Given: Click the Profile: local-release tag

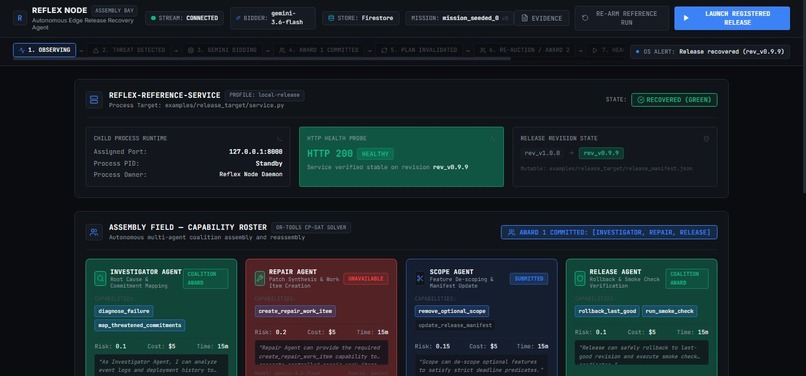Looking at the screenshot, I should click(265, 95).
